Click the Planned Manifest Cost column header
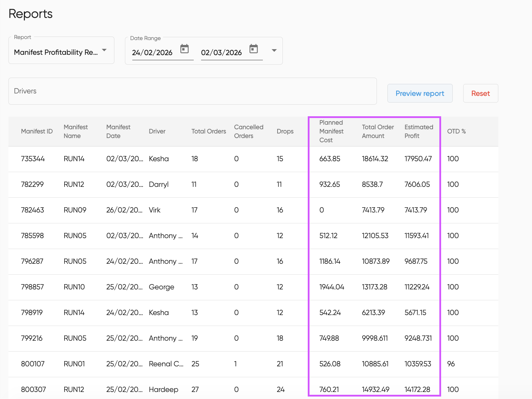The height and width of the screenshot is (399, 532). 331,131
